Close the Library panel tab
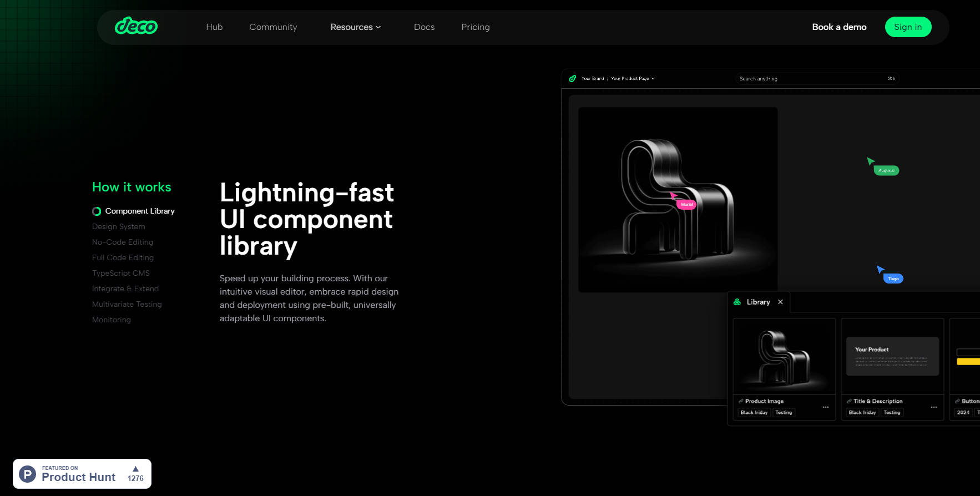 point(780,302)
